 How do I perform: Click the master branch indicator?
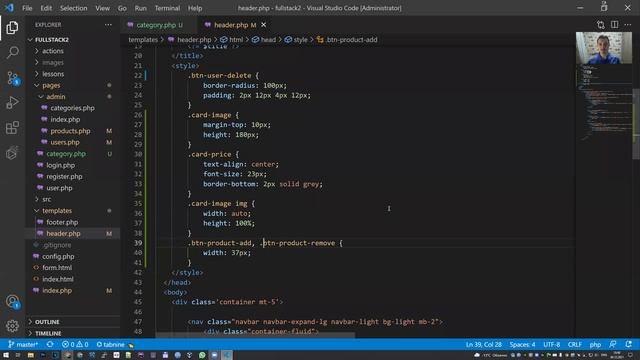pyautogui.click(x=23, y=344)
